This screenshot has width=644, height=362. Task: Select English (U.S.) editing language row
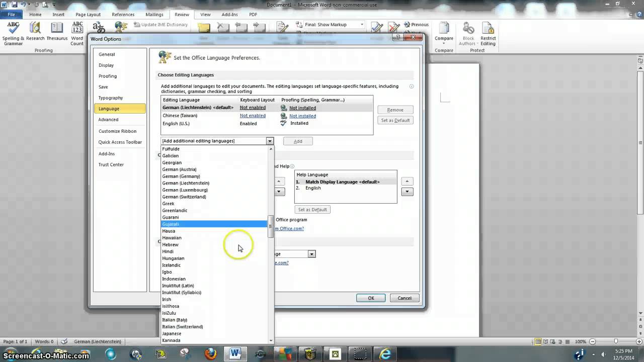[267, 123]
